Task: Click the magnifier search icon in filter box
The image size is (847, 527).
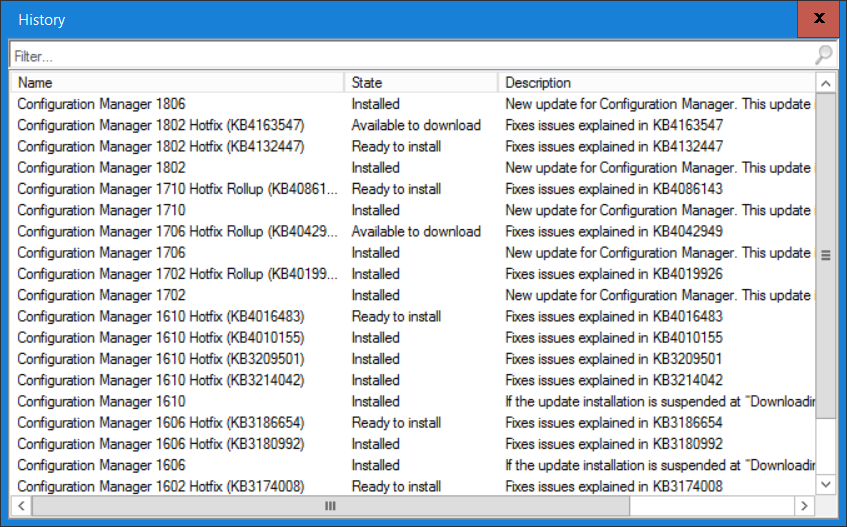Action: [824, 55]
